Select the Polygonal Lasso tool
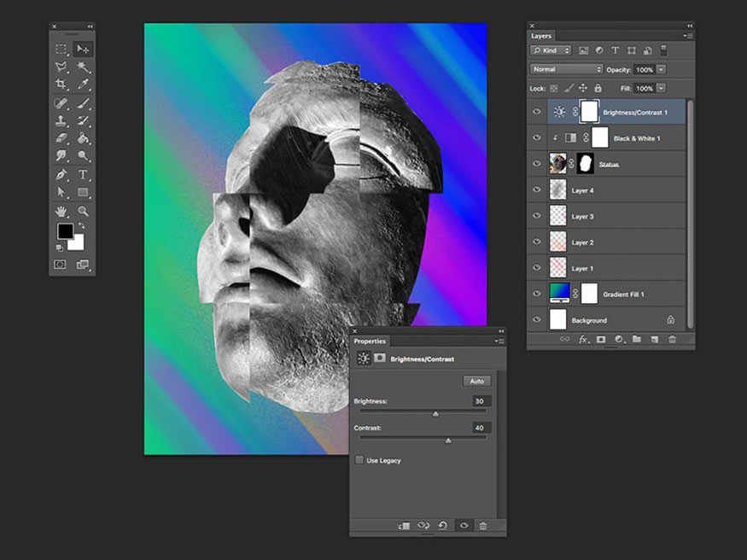Viewport: 747px width, 560px height. click(x=61, y=67)
